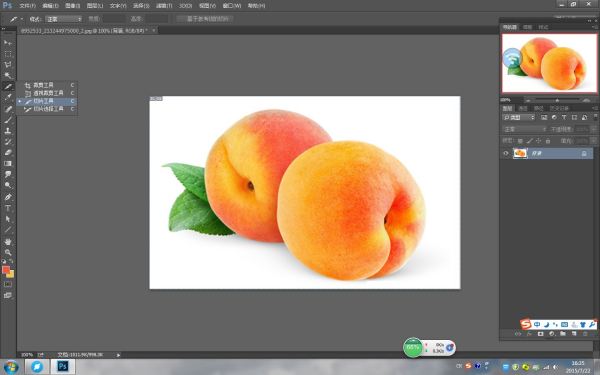Select the Horizontal Type tool
This screenshot has height=375, width=600.
click(8, 208)
